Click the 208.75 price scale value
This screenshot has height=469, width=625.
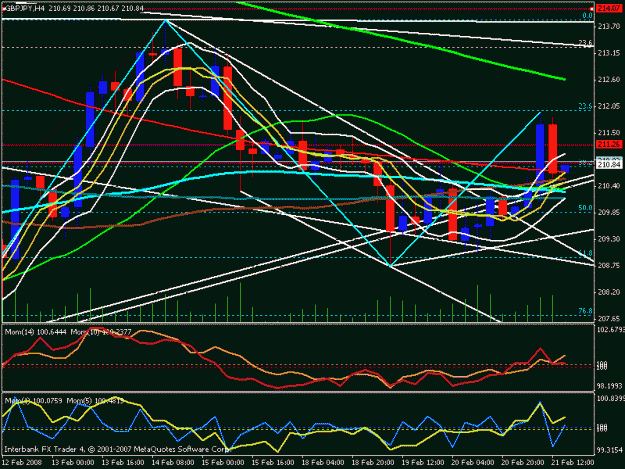coord(609,265)
